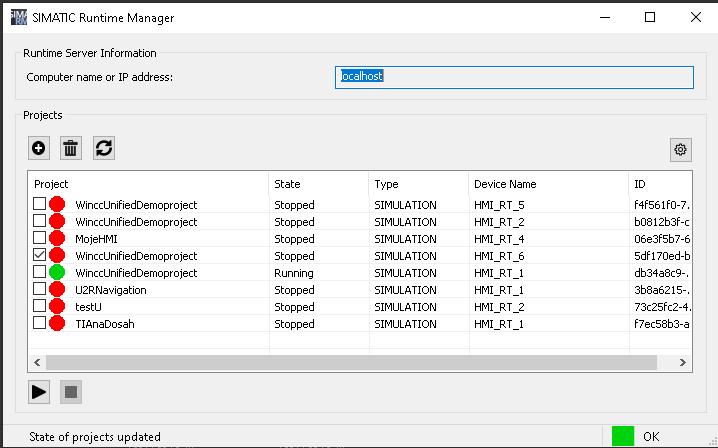
Task: Click the ID cell starting with 73c25fc2
Action: [662, 307]
